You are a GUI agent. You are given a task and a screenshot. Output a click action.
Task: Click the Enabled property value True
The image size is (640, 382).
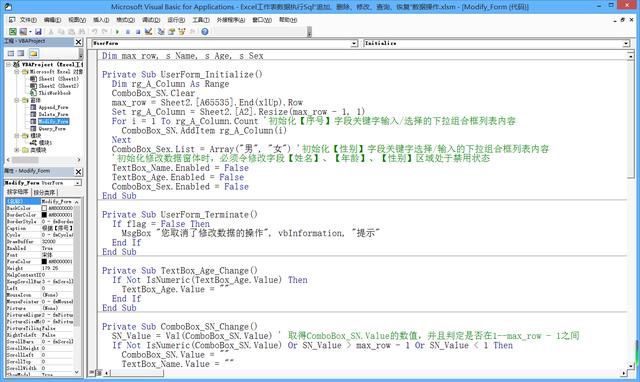click(x=47, y=248)
